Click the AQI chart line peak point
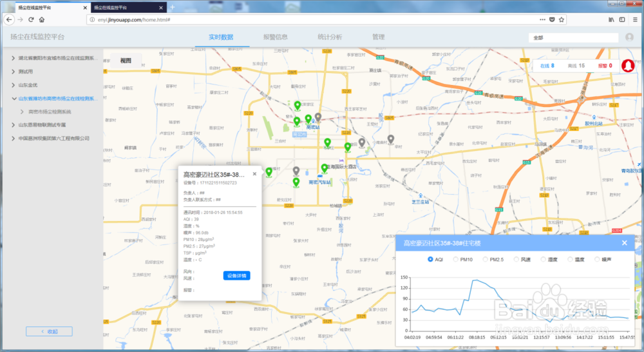 click(x=476, y=280)
